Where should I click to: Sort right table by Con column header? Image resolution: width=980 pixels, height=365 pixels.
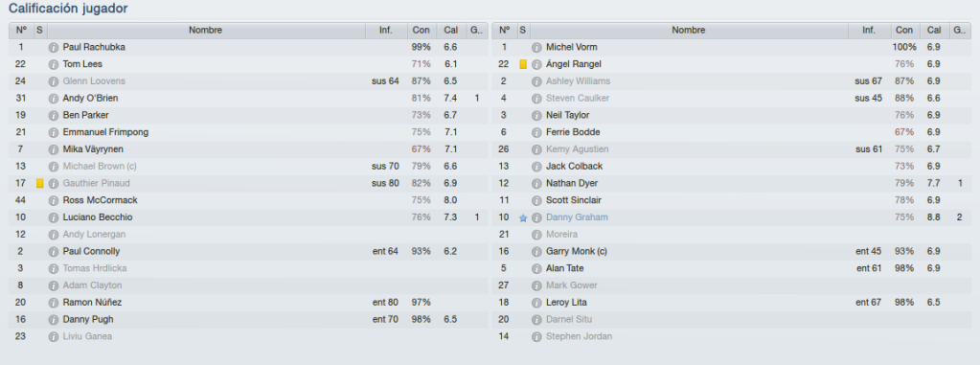point(904,30)
